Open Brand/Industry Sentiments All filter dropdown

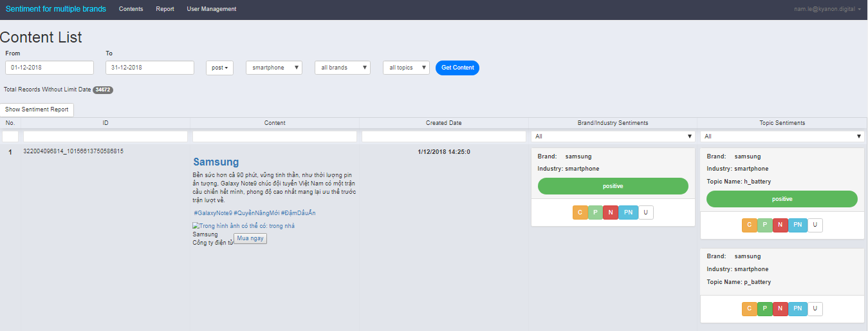pos(613,137)
